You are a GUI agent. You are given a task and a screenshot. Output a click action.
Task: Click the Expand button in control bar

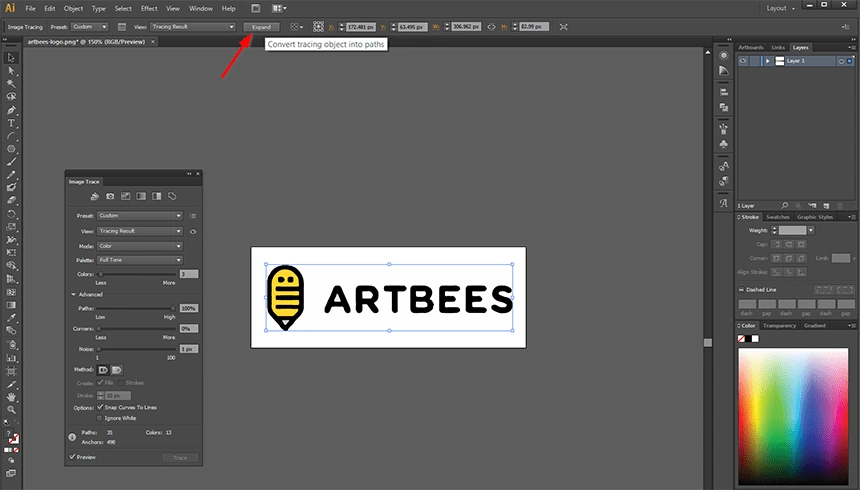(262, 27)
